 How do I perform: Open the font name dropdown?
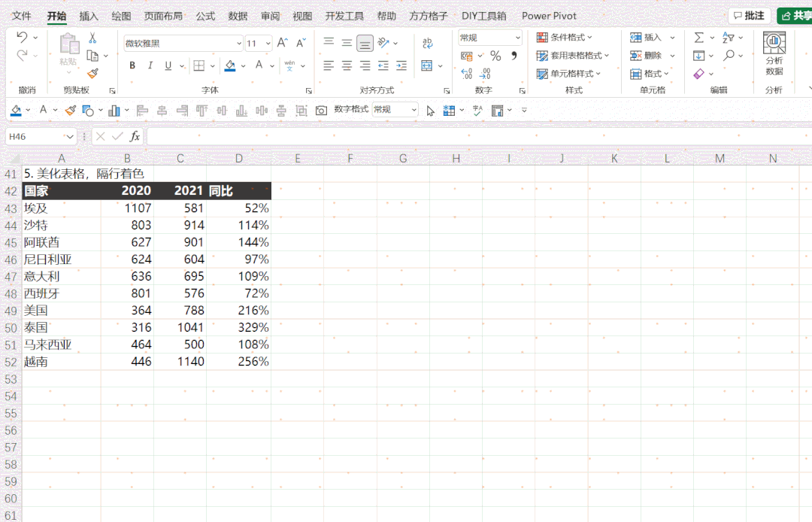239,44
